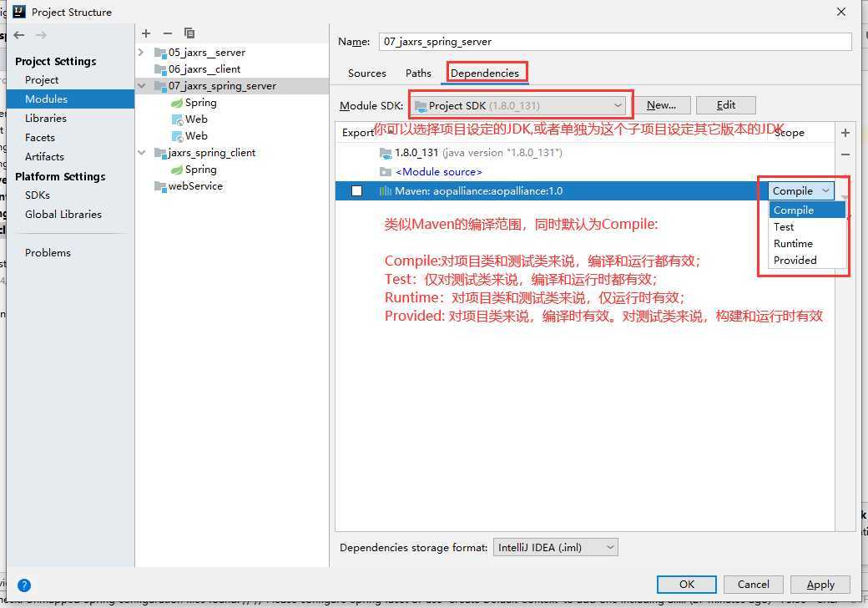
Task: Select Compile scope option in list
Action: [x=807, y=210]
